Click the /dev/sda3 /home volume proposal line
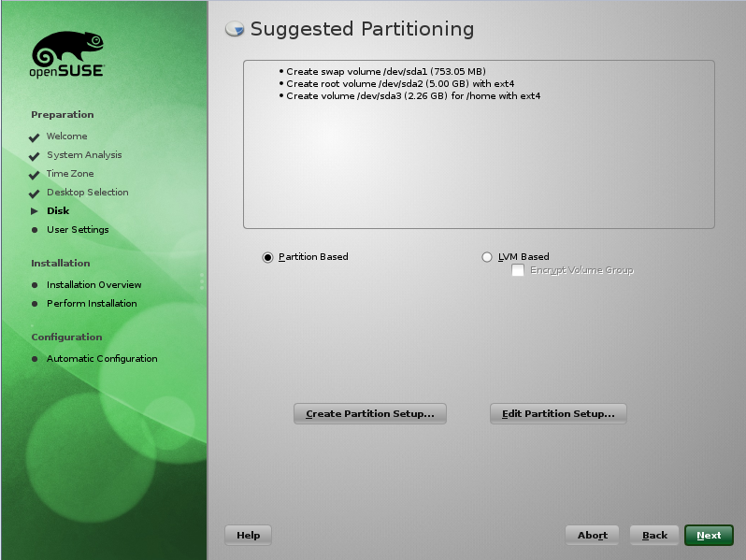 413,96
